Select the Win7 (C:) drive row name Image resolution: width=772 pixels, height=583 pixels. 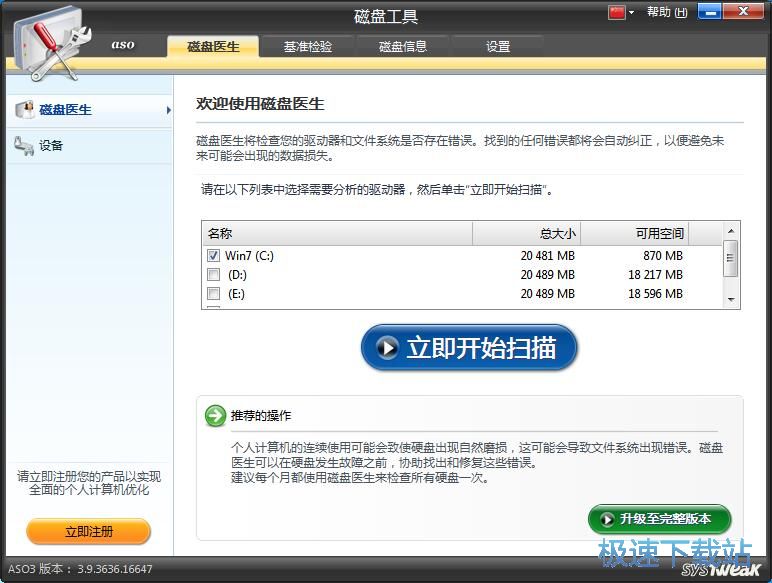point(249,256)
